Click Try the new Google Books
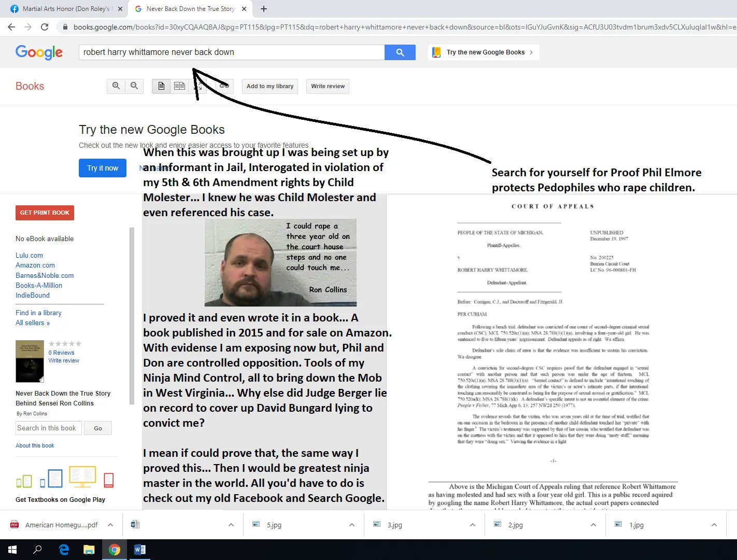 click(x=485, y=52)
